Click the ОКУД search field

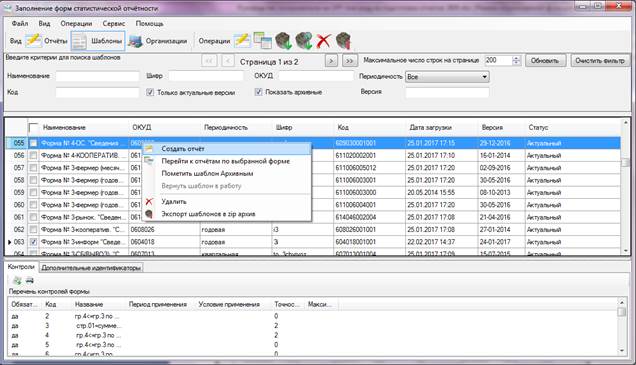point(316,76)
